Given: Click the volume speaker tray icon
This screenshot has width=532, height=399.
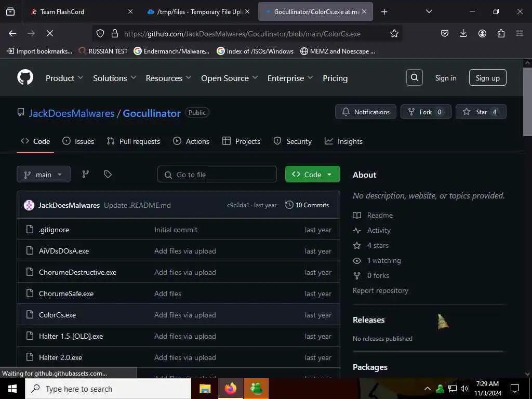Looking at the screenshot, I should click(x=464, y=389).
